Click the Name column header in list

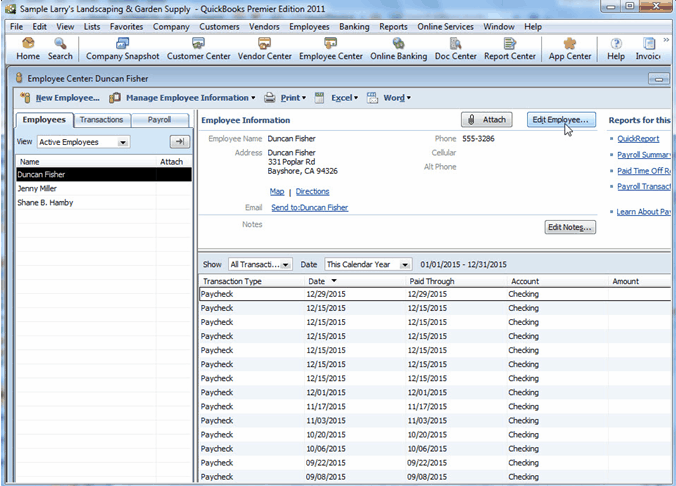(x=86, y=162)
